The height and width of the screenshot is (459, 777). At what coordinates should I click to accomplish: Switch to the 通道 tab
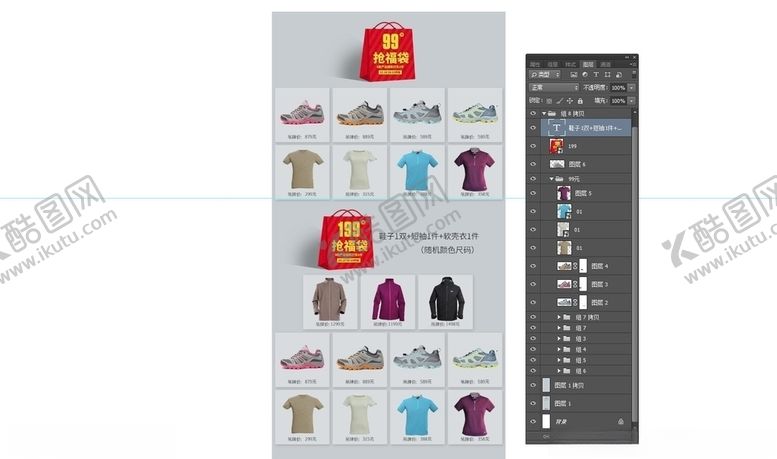[605, 63]
